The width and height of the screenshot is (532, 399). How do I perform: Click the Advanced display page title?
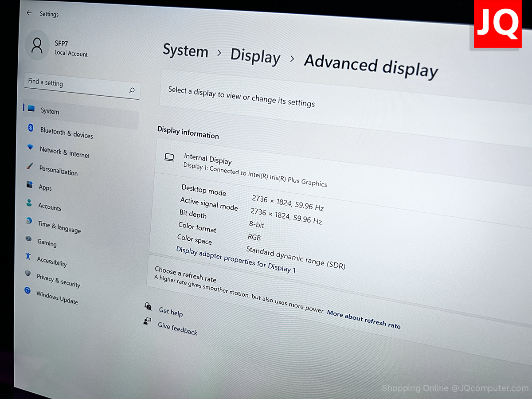point(371,66)
